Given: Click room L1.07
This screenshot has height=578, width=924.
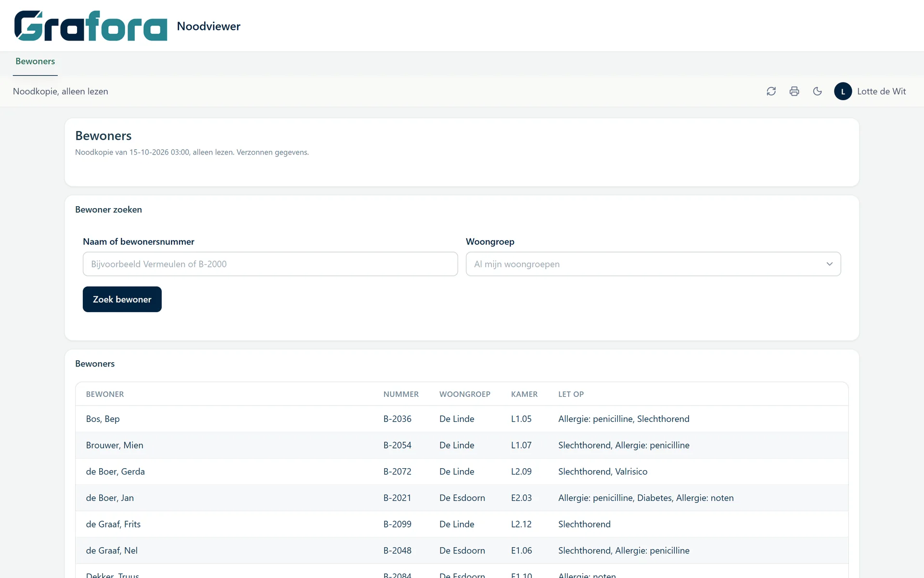Looking at the screenshot, I should 521,445.
